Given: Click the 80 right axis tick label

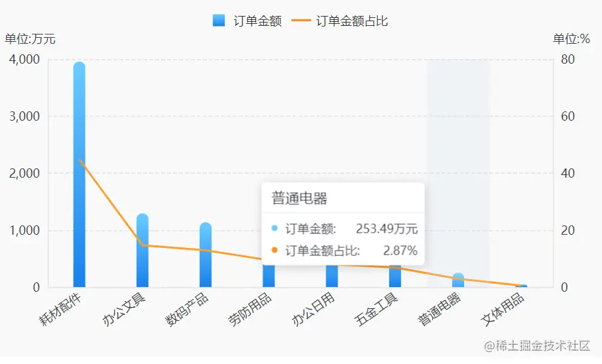Looking at the screenshot, I should click(x=568, y=59).
